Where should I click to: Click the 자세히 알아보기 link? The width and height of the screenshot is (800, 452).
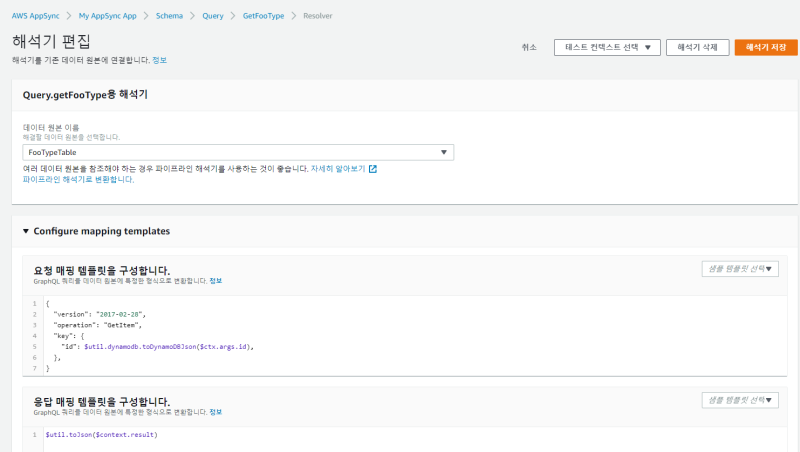pos(338,169)
